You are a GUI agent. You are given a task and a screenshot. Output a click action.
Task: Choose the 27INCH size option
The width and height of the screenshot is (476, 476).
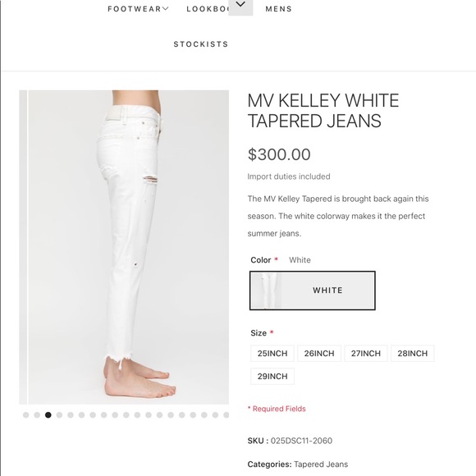[366, 354]
